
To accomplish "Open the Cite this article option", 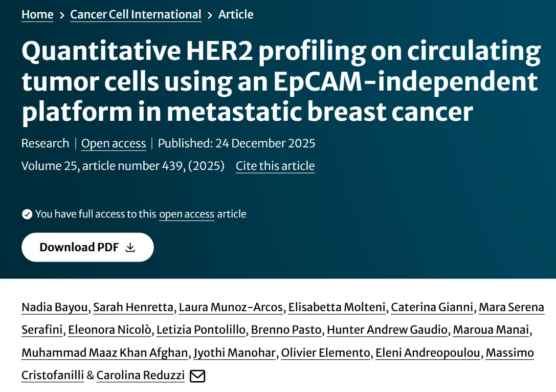I will point(275,166).
